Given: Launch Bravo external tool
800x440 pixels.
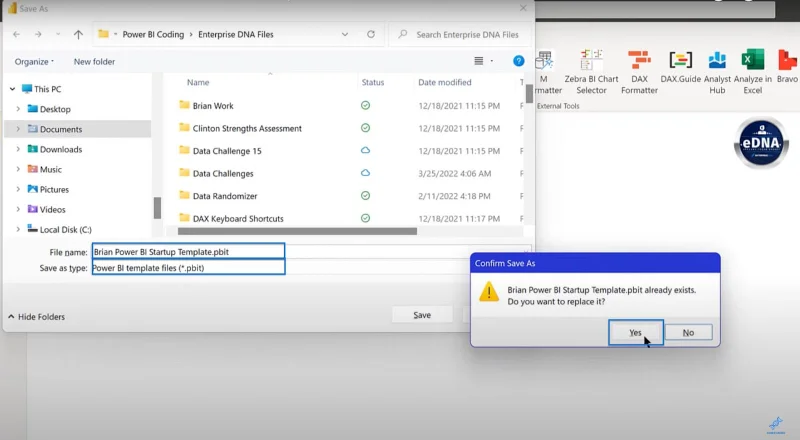Looking at the screenshot, I should [x=787, y=67].
